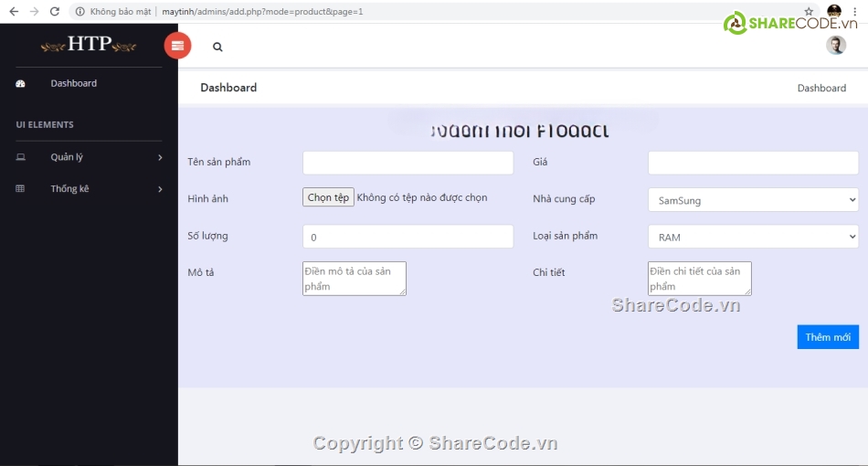The height and width of the screenshot is (466, 868).
Task: Click the laptop icon beside Quản lý
Action: [20, 157]
